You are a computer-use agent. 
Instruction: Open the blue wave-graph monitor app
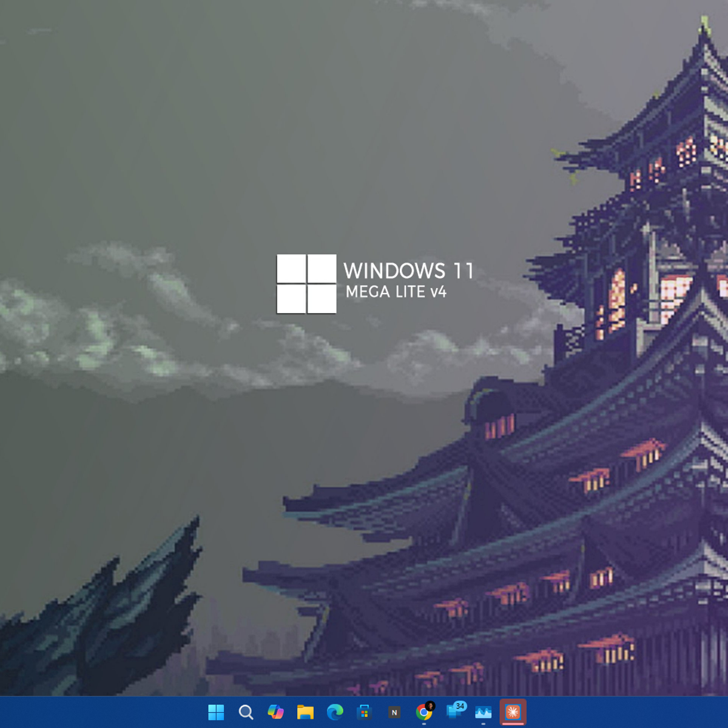click(484, 712)
